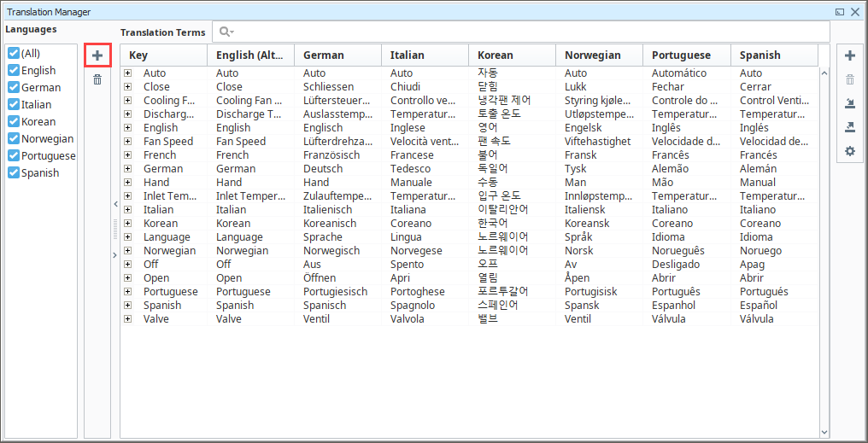Expand the Valve term row
Viewport: 868px width, 443px height.
click(x=128, y=319)
